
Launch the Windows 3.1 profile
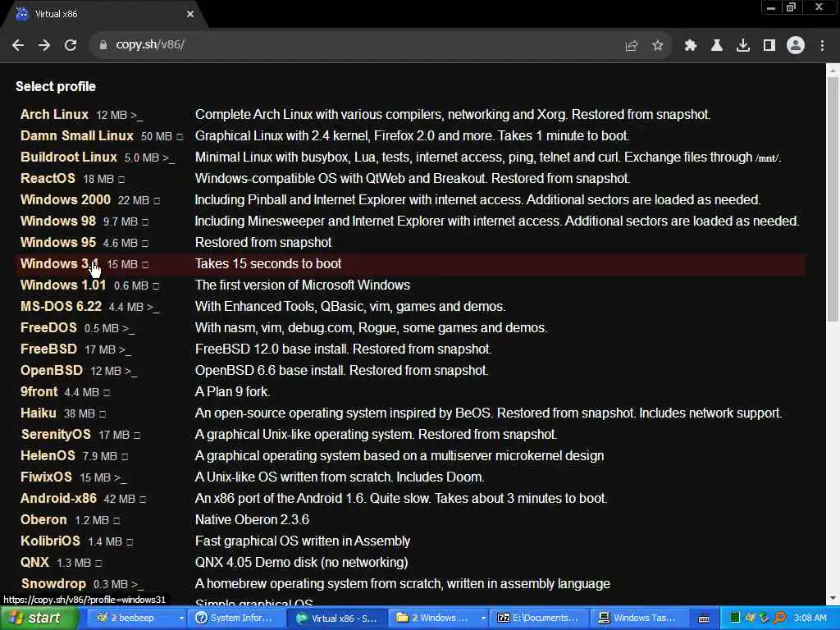59,264
